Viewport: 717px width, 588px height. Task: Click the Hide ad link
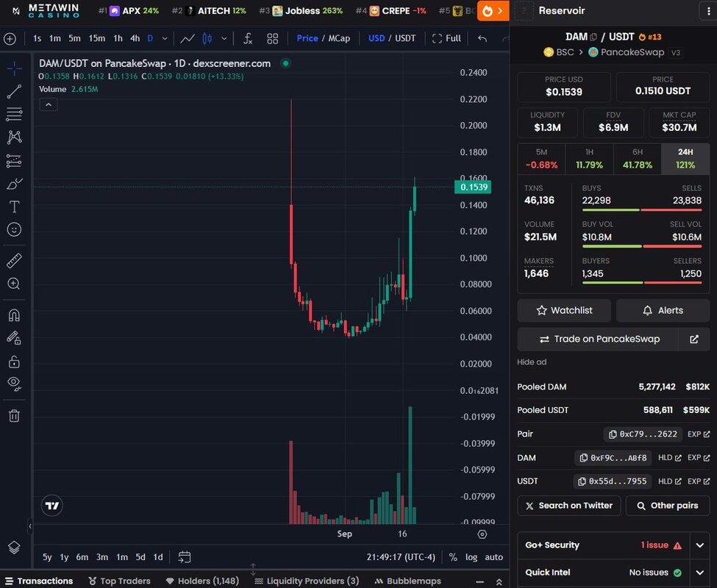532,362
